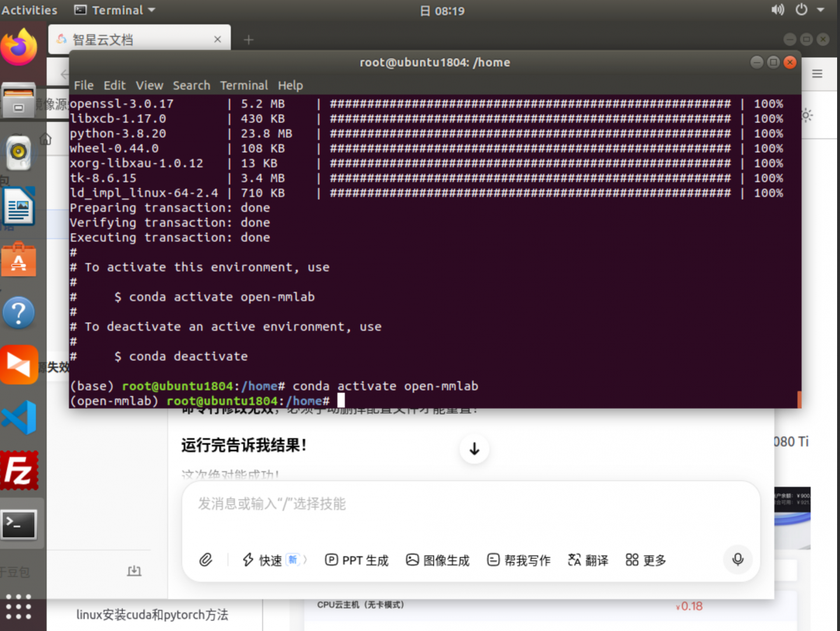Image resolution: width=840 pixels, height=631 pixels.
Task: Open Firefox from the dock
Action: pos(19,48)
